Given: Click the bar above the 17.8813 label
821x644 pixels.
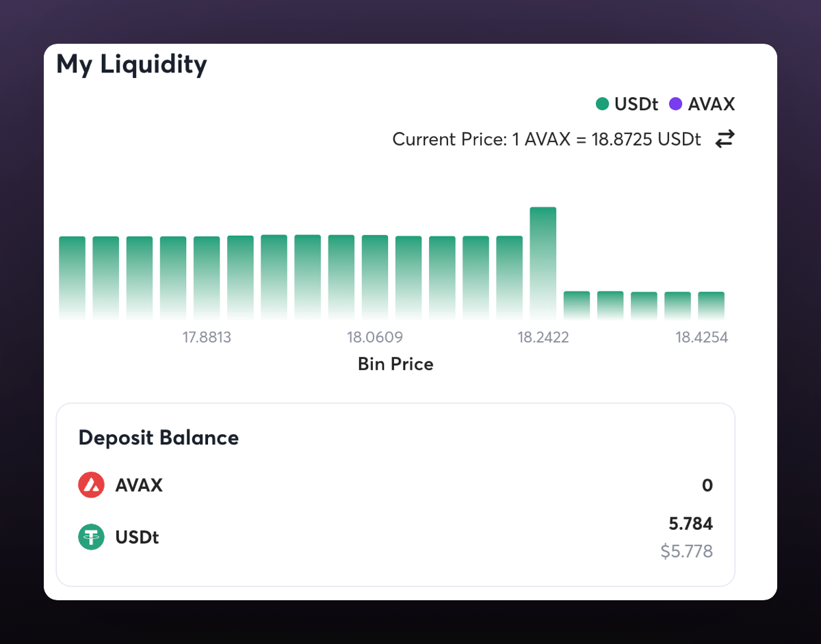Looking at the screenshot, I should pyautogui.click(x=207, y=278).
